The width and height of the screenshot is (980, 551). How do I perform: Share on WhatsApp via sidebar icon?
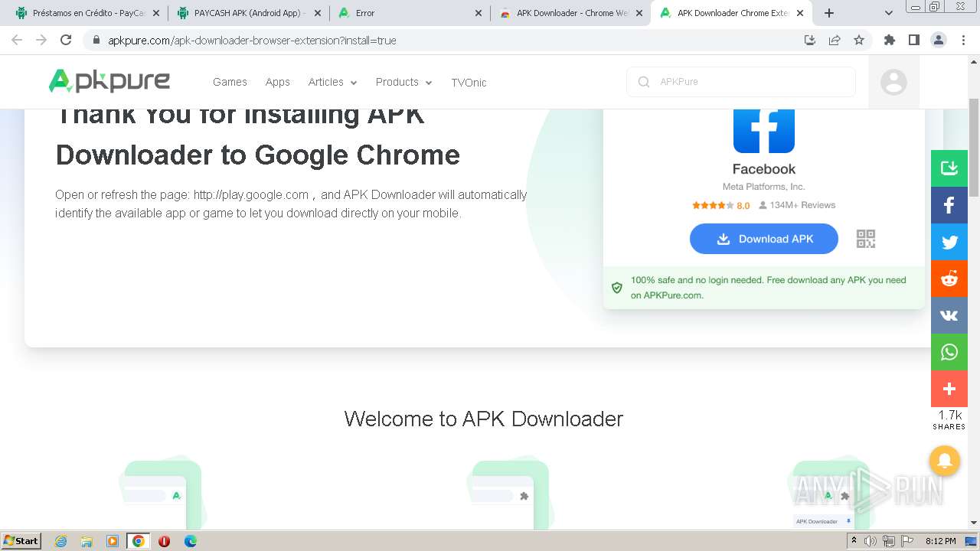[949, 352]
